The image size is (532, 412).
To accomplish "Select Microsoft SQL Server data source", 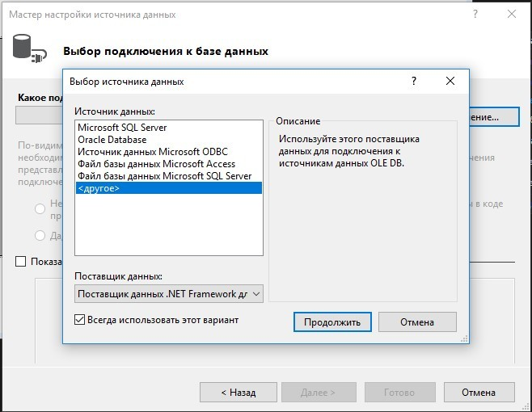I will coord(169,128).
